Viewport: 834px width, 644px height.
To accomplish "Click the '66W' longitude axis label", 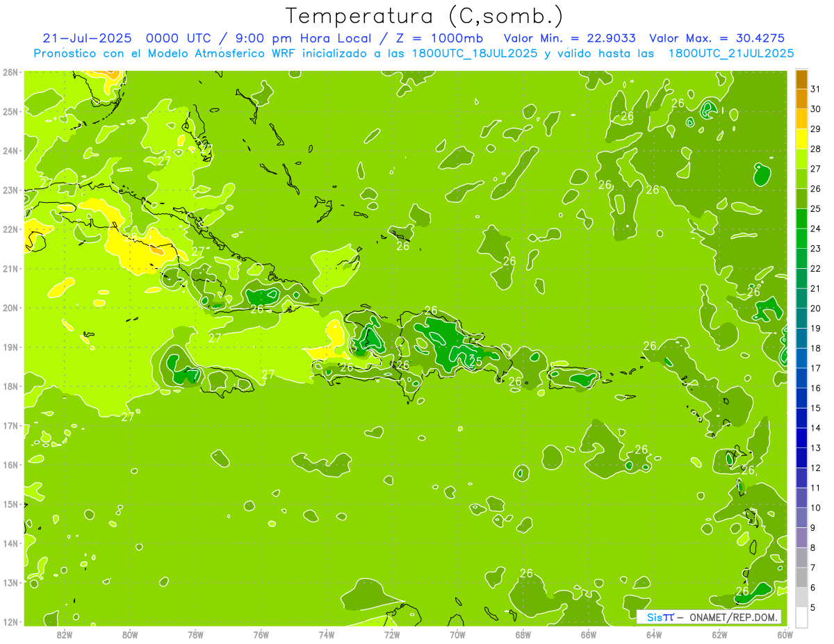I will point(589,634).
